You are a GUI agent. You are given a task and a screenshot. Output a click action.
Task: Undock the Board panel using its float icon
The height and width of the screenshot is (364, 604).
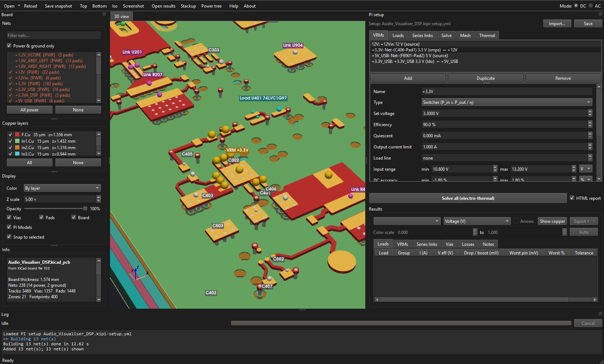click(104, 14)
